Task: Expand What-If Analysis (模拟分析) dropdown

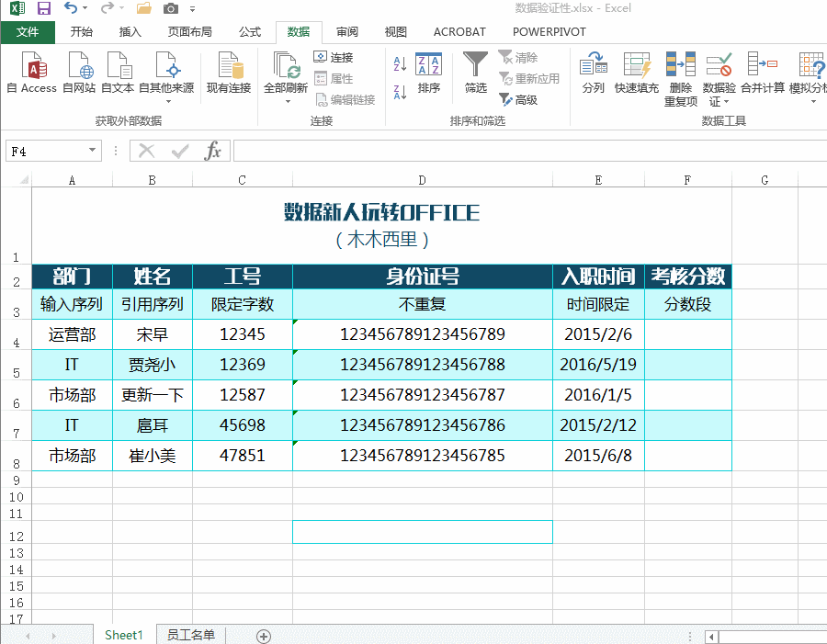Action: pyautogui.click(x=813, y=102)
